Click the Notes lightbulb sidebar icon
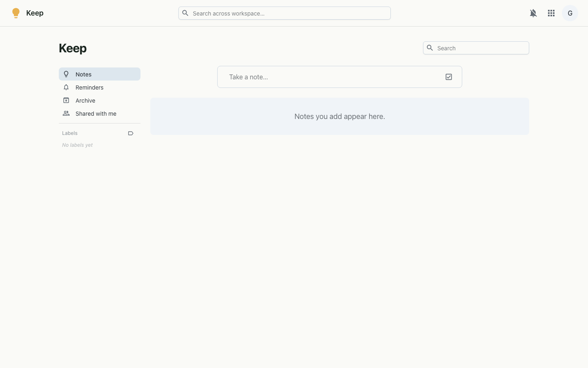The image size is (588, 368). coord(66,74)
